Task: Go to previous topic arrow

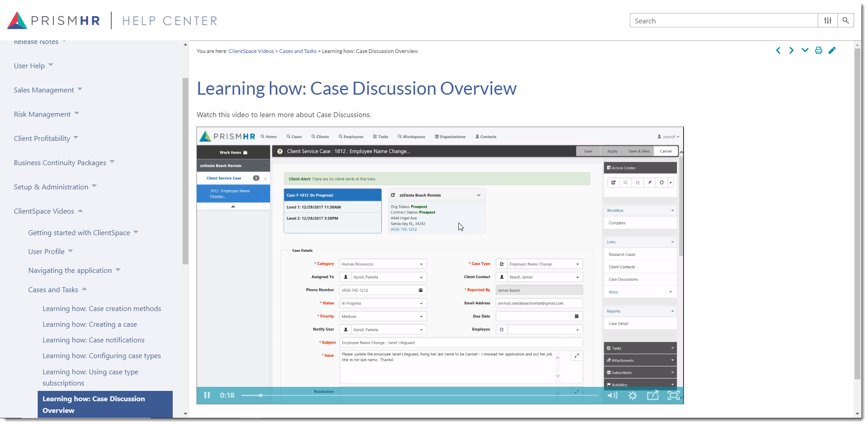Action: pyautogui.click(x=778, y=50)
